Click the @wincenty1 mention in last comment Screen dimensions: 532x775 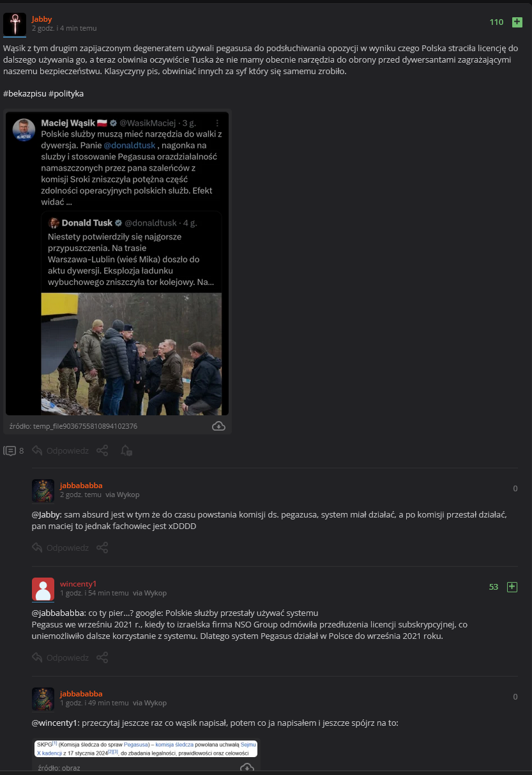point(55,723)
